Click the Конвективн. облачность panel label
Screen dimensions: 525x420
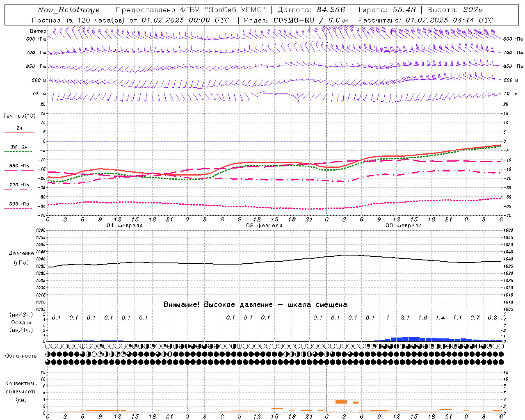[x=21, y=388]
